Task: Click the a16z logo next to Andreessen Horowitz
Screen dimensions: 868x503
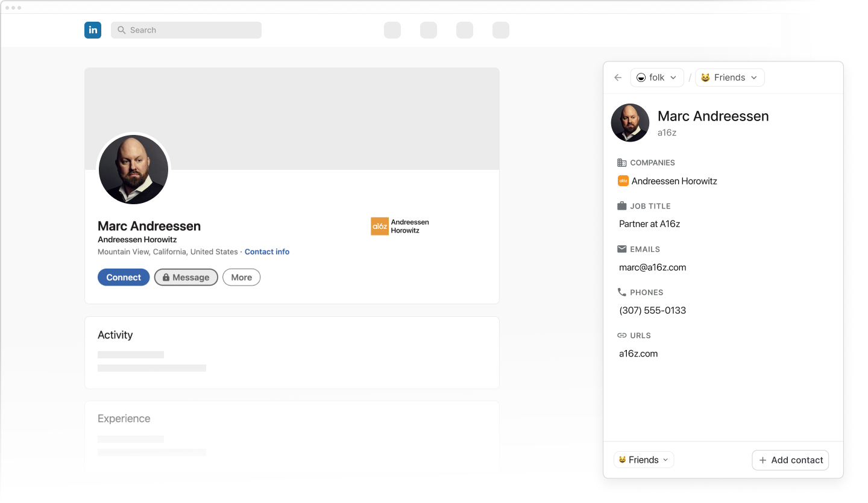Action: pyautogui.click(x=623, y=181)
